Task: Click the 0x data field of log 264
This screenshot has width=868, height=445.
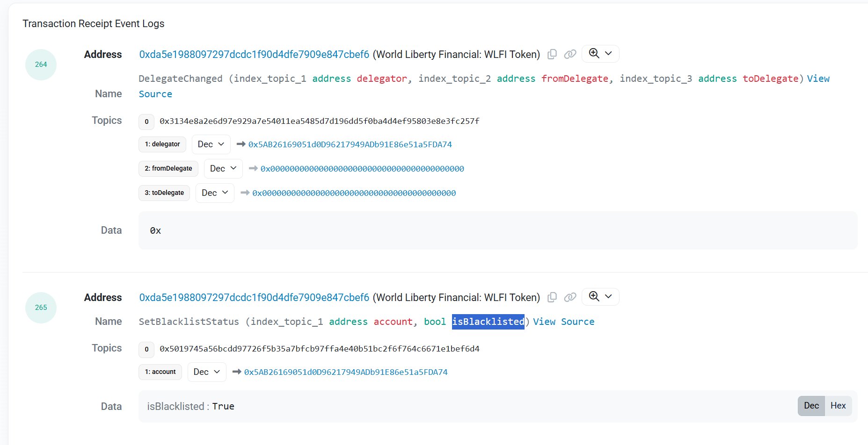Action: [x=498, y=230]
